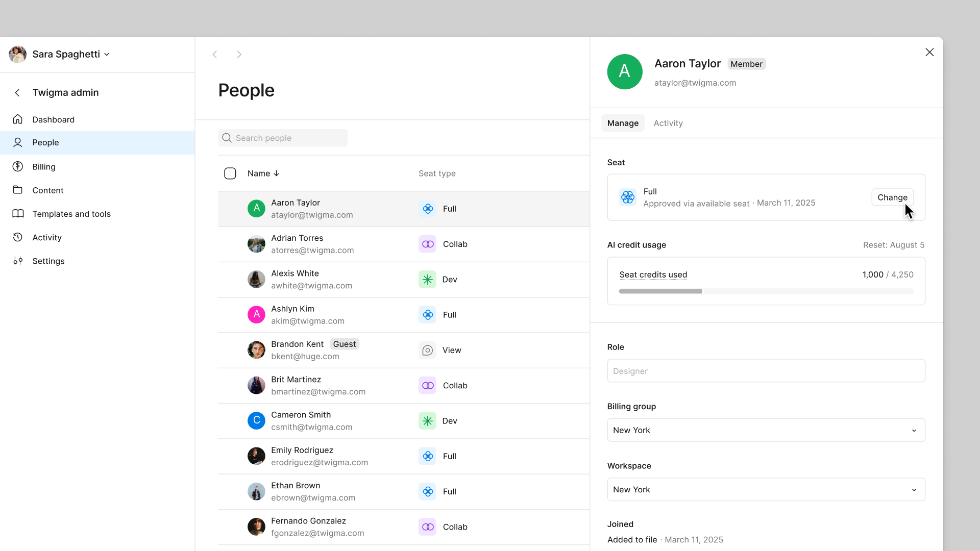Click the Collab seat icon for Adrian Torres
This screenshot has width=980, height=551.
tap(427, 244)
